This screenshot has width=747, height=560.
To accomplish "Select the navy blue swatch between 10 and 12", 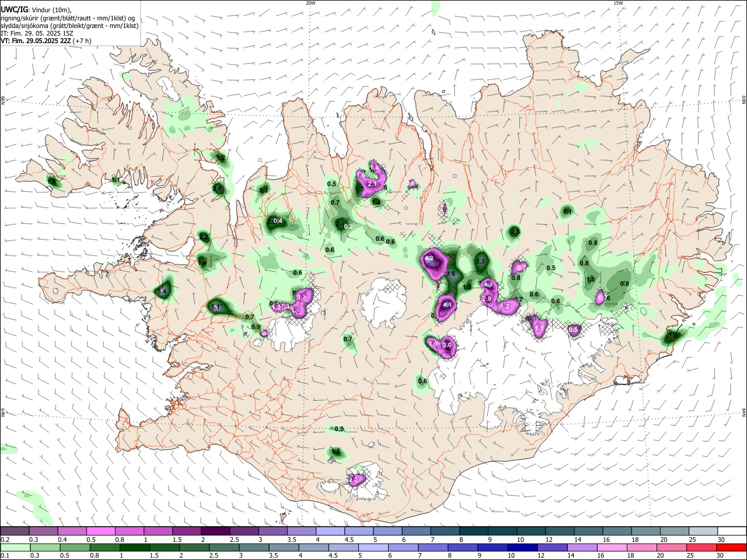I will click(521, 547).
